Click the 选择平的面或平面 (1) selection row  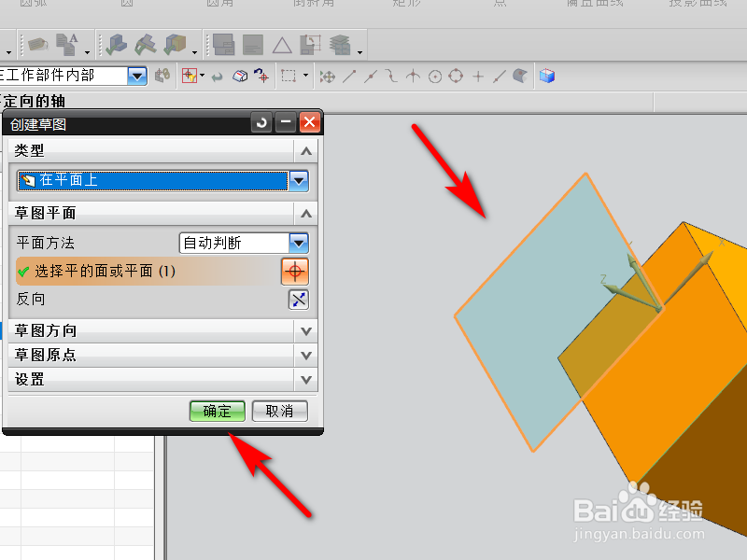pyautogui.click(x=162, y=272)
